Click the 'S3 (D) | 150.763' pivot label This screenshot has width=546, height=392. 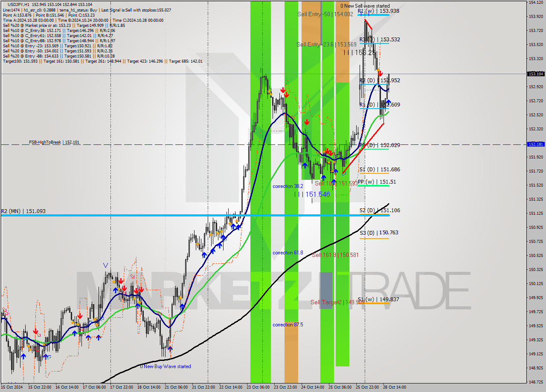point(379,233)
